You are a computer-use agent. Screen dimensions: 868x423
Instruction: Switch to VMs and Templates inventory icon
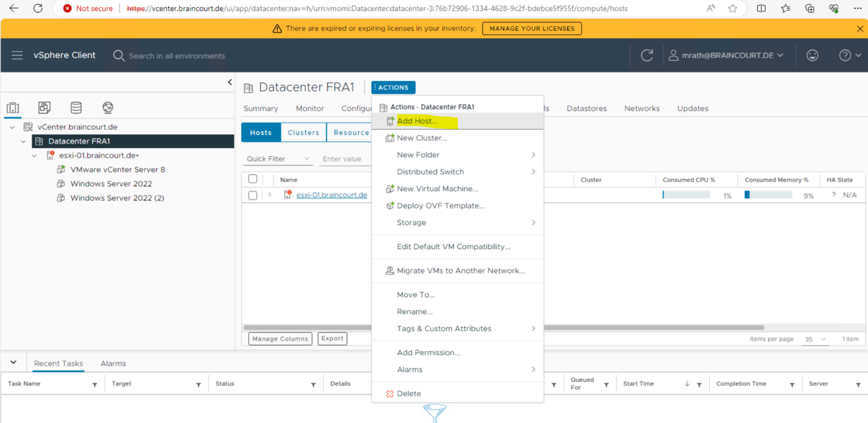tap(44, 108)
